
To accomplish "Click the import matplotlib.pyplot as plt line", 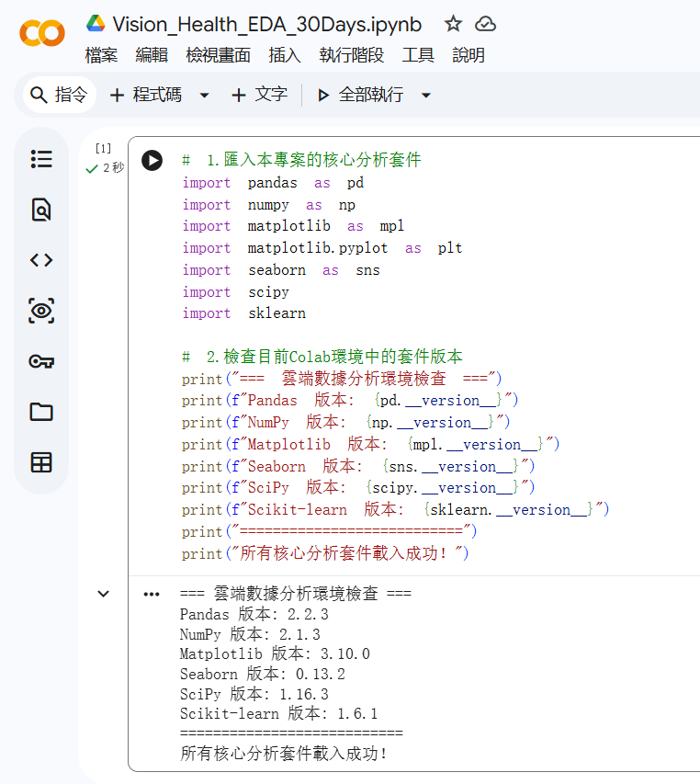I will coord(322,248).
